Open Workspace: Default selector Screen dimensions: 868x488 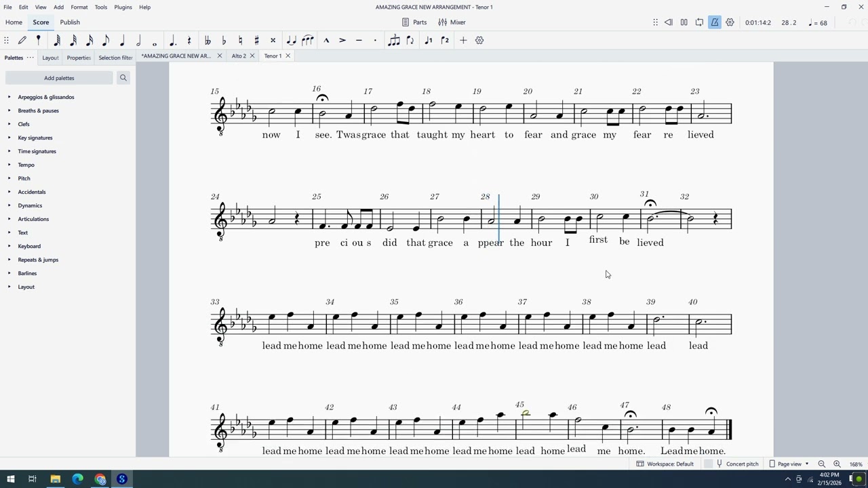pos(665,464)
